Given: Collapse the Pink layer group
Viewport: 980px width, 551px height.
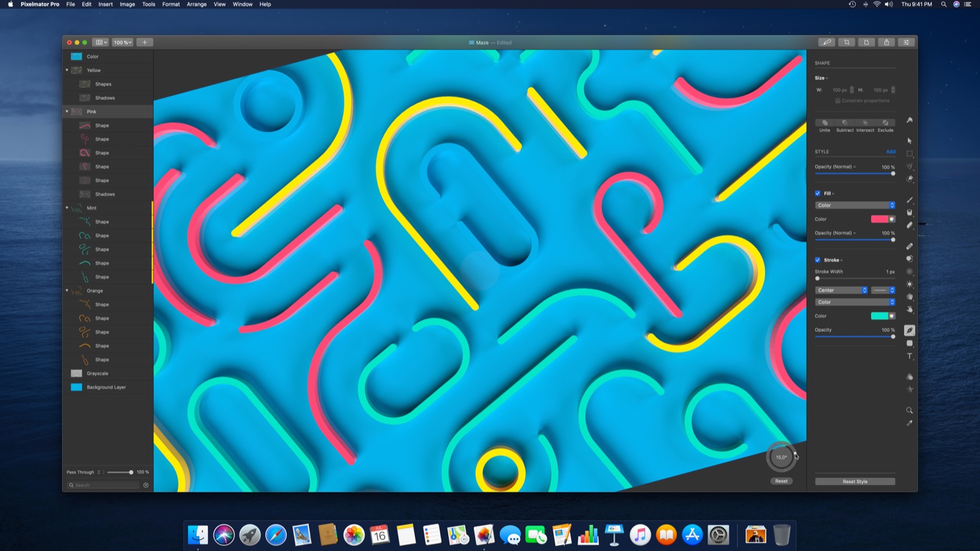Looking at the screenshot, I should click(x=67, y=112).
